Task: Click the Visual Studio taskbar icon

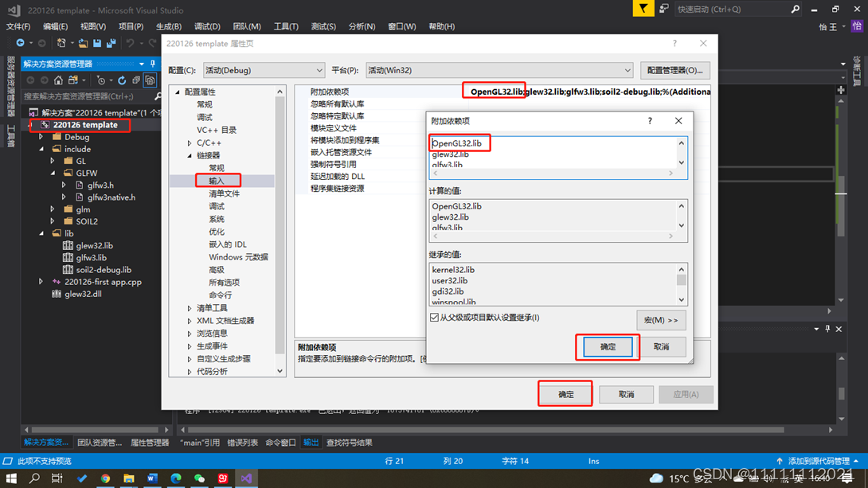Action: [x=246, y=478]
